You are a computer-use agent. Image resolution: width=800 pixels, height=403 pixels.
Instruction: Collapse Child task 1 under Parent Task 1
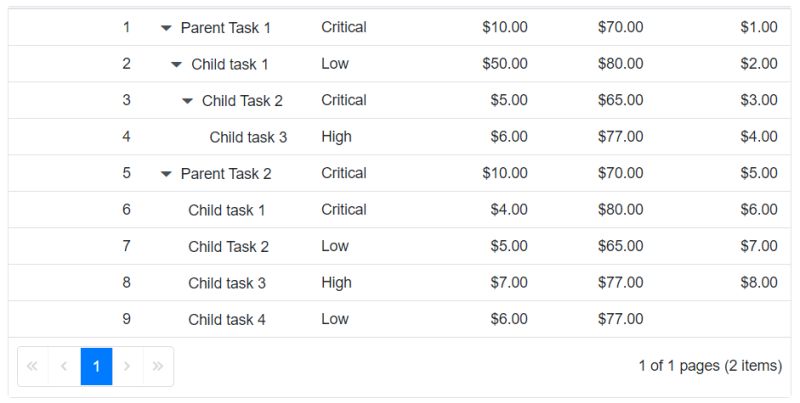click(176, 65)
